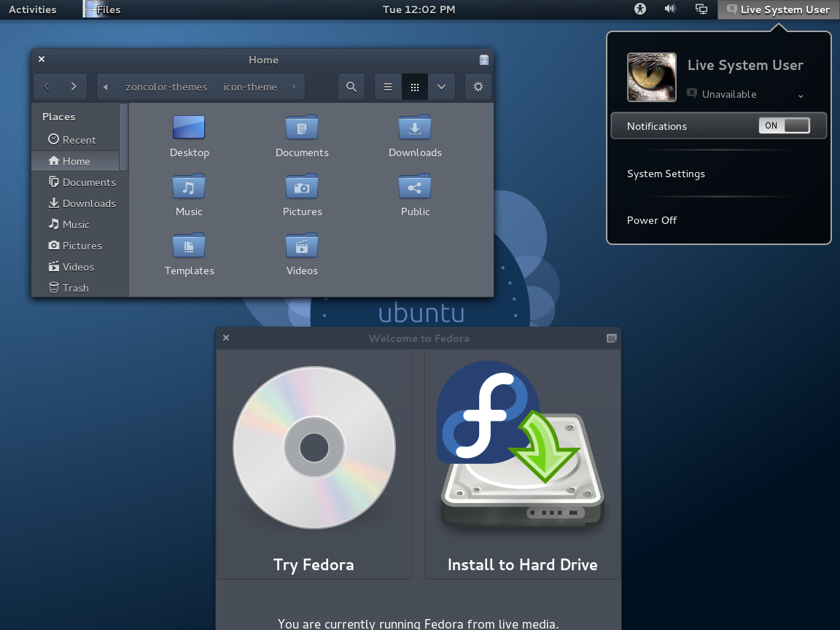Switch to list view in Files

pyautogui.click(x=388, y=87)
